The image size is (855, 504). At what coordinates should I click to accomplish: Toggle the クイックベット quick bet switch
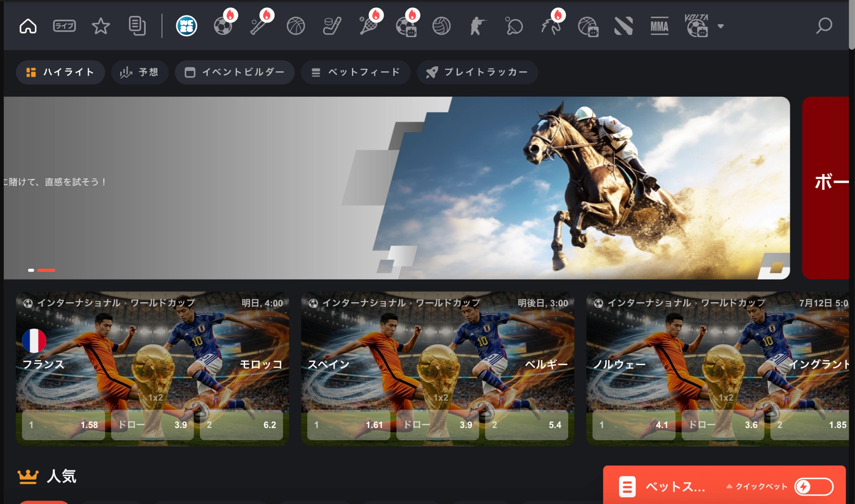(814, 486)
